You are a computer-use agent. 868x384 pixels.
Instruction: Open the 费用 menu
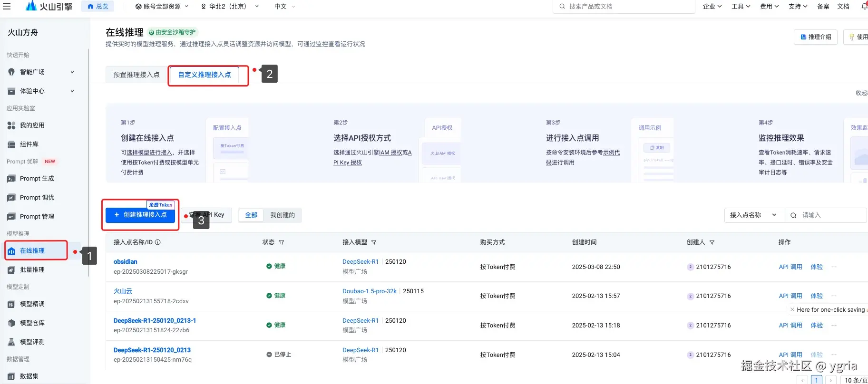coord(769,7)
